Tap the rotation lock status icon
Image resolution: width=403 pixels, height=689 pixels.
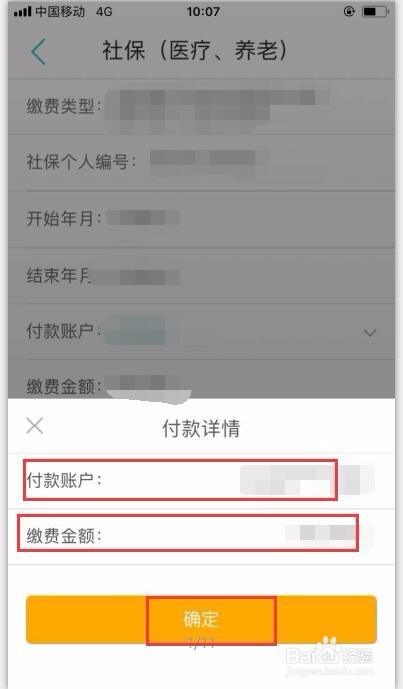(349, 12)
